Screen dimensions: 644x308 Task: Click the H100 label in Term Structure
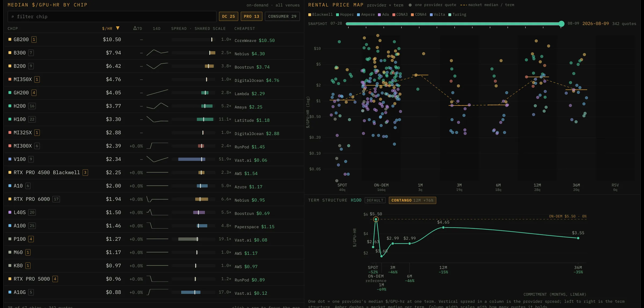[356, 200]
